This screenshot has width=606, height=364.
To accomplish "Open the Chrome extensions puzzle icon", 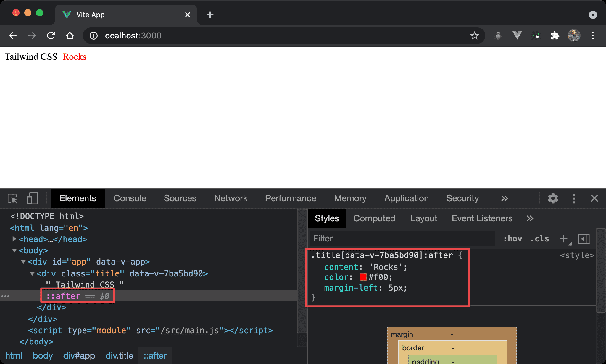I will (555, 36).
